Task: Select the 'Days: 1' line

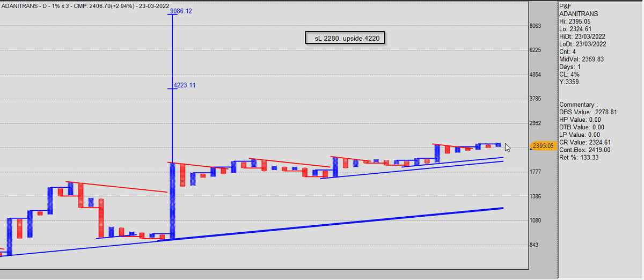Action: click(x=569, y=67)
